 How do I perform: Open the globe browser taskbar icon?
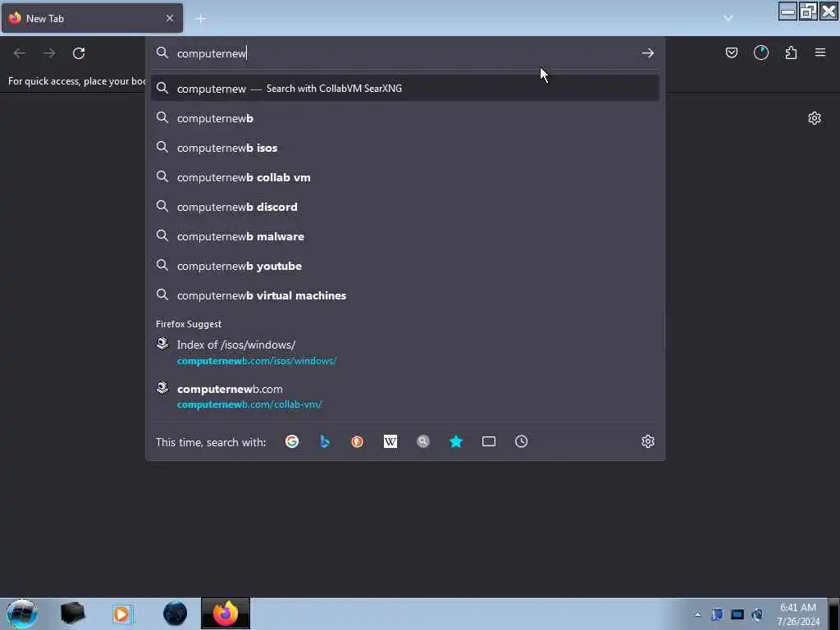(x=175, y=614)
